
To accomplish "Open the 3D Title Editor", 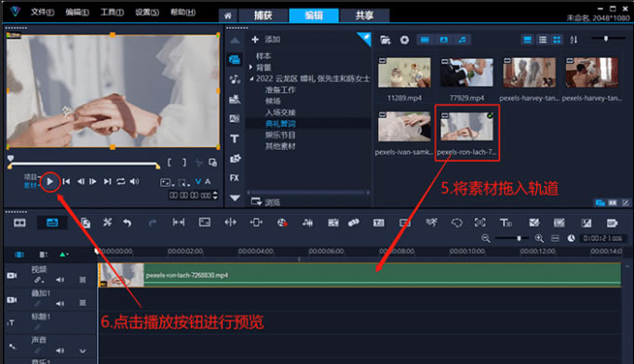I will [506, 222].
